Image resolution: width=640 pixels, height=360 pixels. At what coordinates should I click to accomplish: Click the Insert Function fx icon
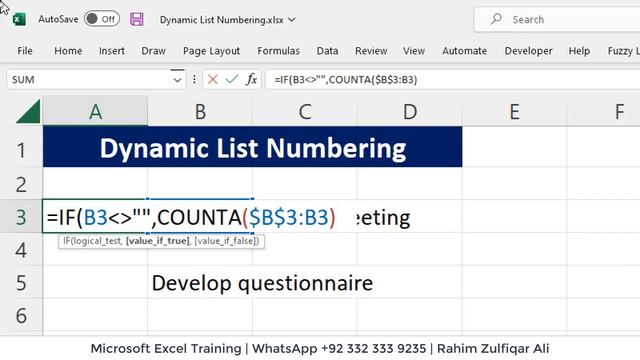coord(251,79)
